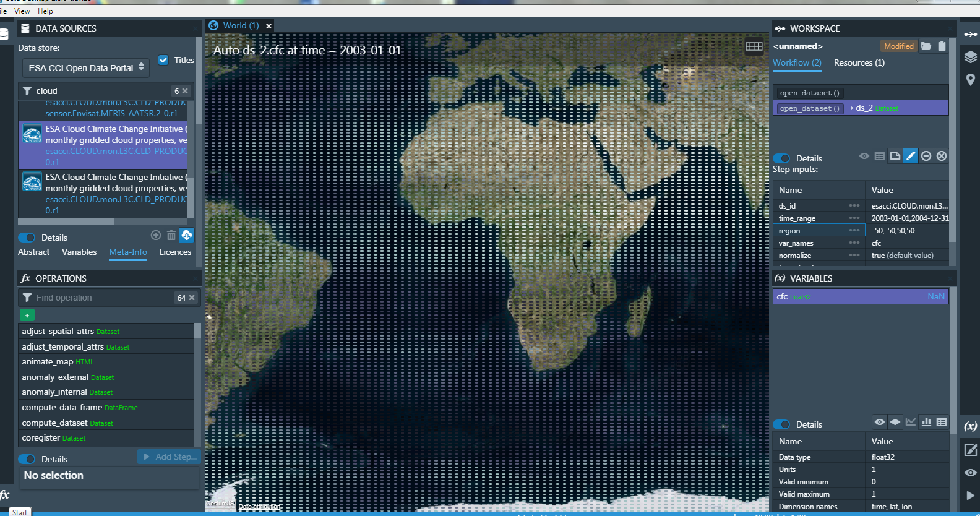Screen dimensions: 980x516
Task: Click the step properties note icon
Action: tap(895, 156)
